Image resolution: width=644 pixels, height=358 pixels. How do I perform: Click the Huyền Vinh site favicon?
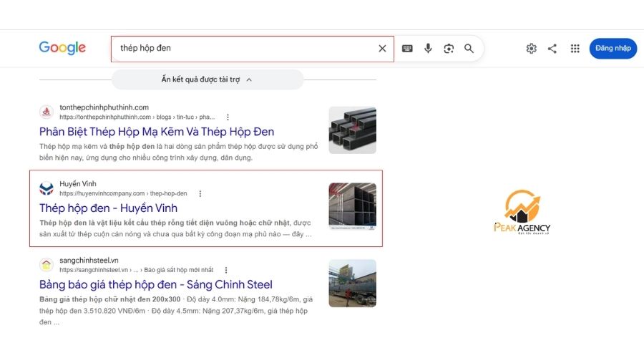coord(47,188)
